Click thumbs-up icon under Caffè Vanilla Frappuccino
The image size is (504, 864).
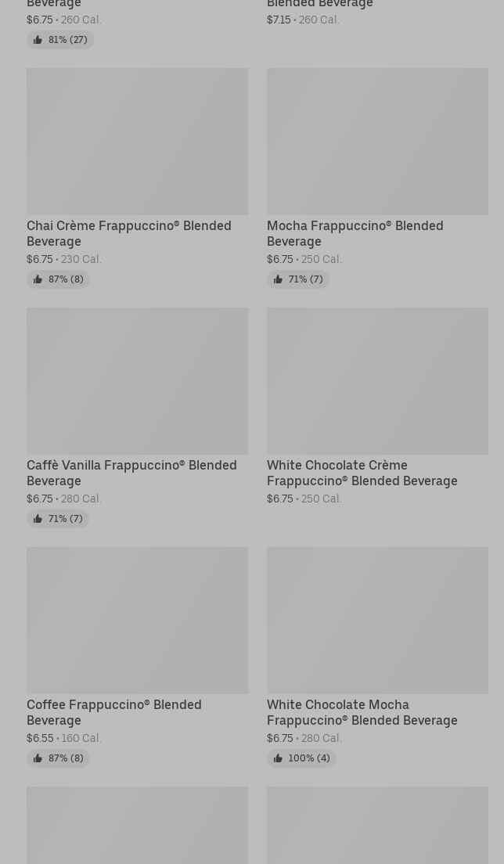pos(38,519)
